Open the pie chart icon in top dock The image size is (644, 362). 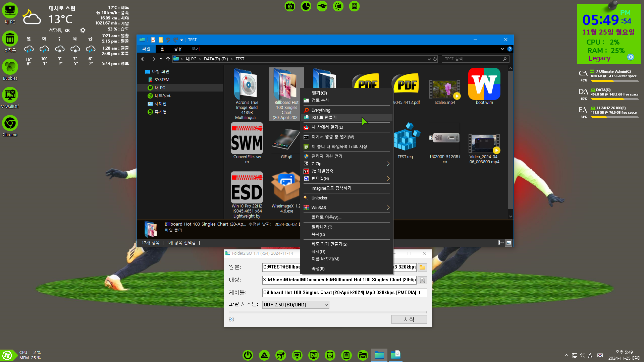(x=306, y=6)
